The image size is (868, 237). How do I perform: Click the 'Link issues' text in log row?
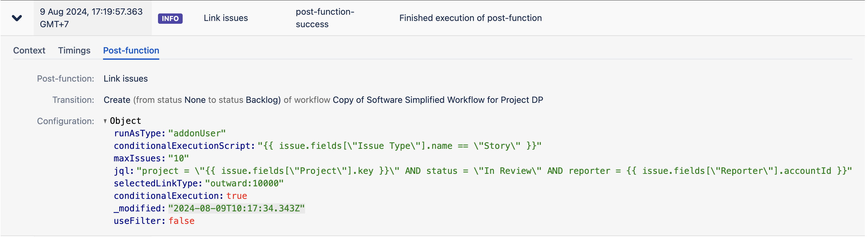(x=226, y=18)
